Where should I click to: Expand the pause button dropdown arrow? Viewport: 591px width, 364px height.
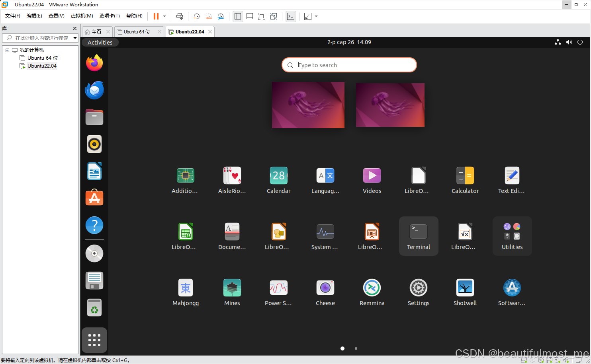[164, 16]
